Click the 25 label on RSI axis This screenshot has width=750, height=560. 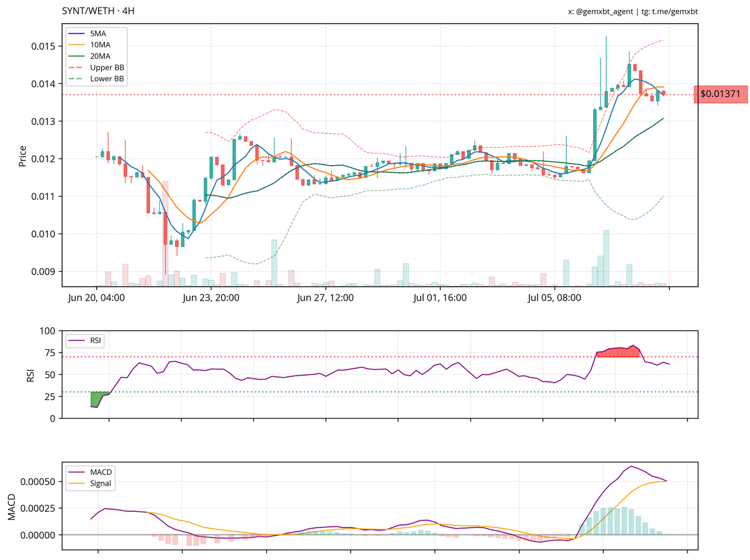(x=50, y=396)
